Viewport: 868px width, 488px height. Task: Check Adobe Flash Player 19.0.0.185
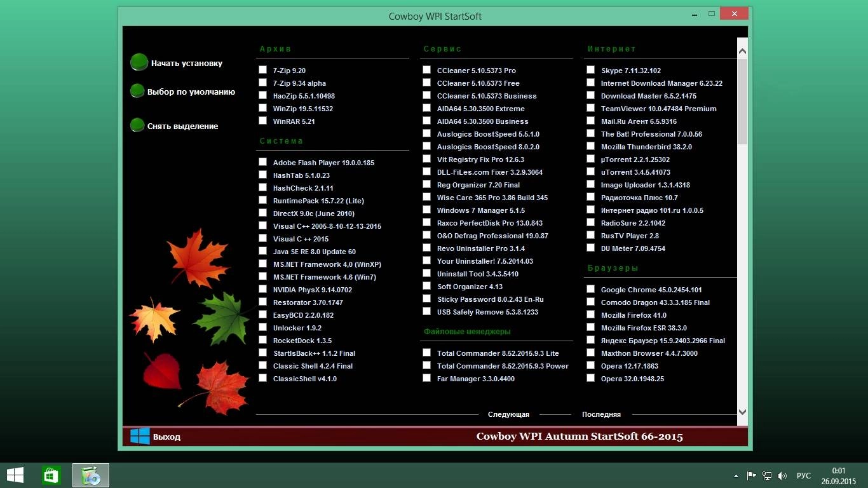pyautogui.click(x=263, y=162)
